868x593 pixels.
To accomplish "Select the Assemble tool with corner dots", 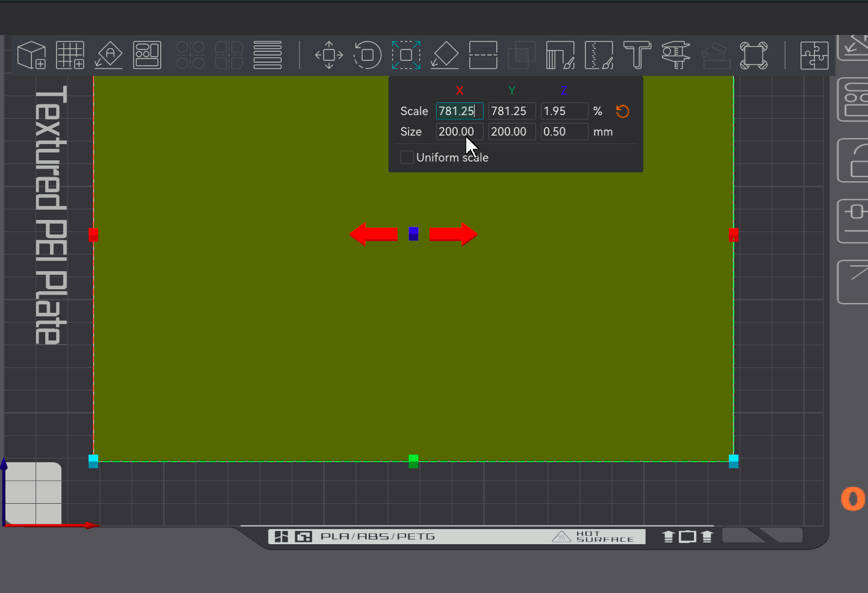I will click(x=754, y=55).
